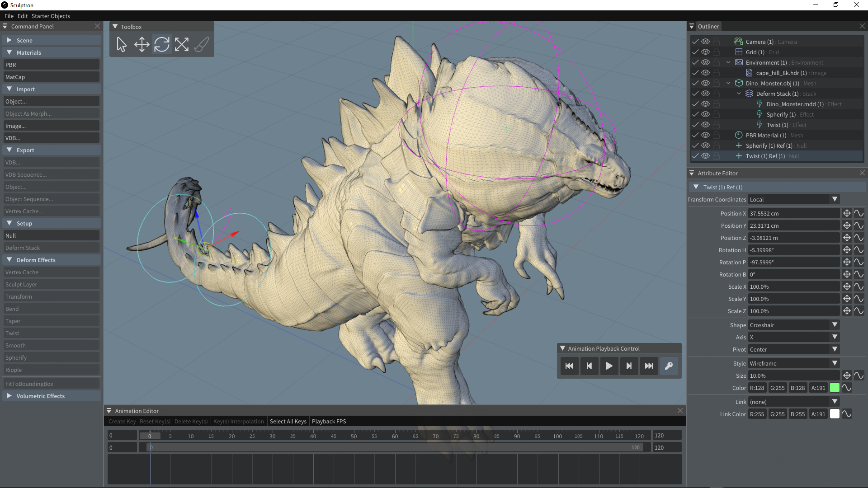Open the File menu
Viewport: 868px width, 488px height.
[9, 16]
